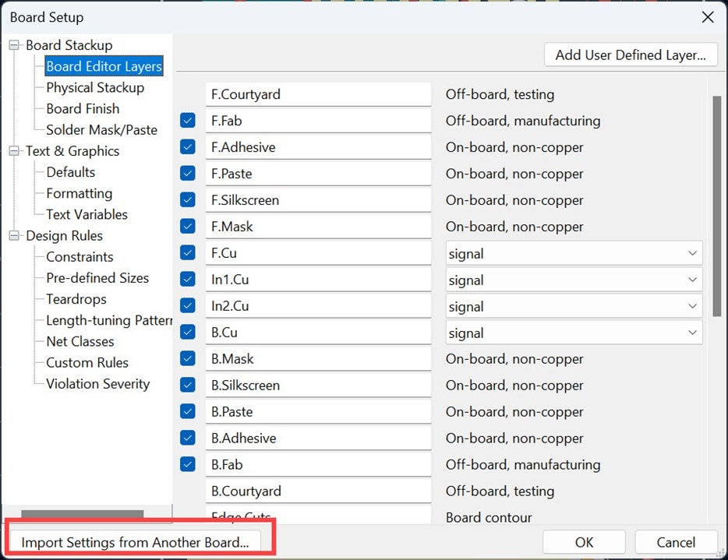Toggle the B.Fab layer checkbox

coord(188,464)
